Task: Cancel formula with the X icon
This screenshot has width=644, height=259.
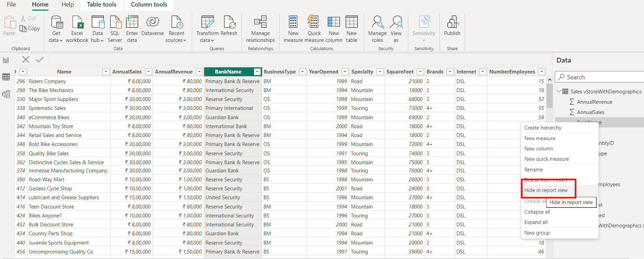Action: tap(26, 59)
